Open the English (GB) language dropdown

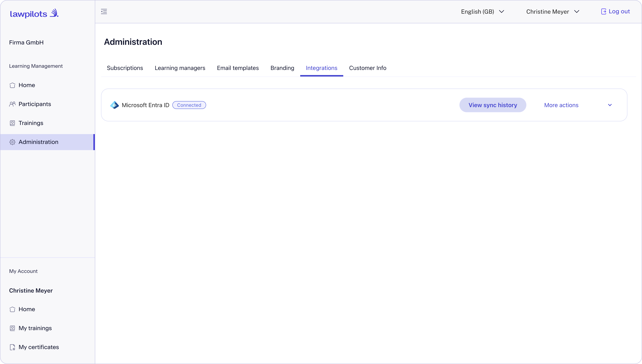pos(483,12)
